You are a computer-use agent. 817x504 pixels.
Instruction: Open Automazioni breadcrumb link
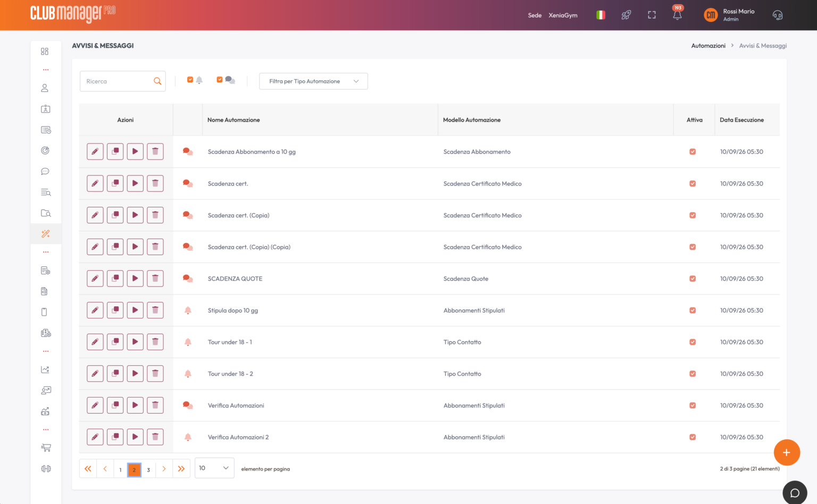(x=708, y=46)
